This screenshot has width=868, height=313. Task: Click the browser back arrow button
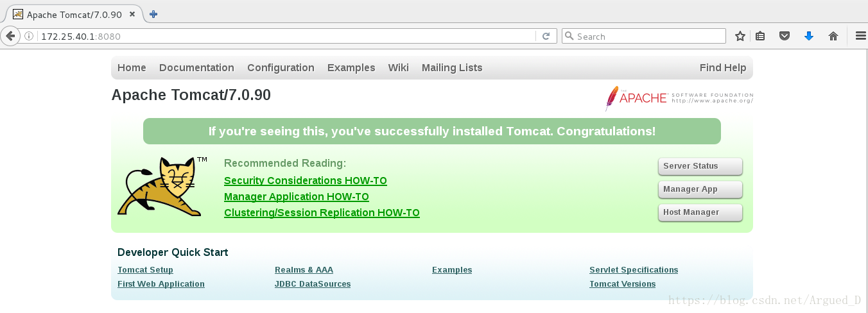pyautogui.click(x=10, y=36)
